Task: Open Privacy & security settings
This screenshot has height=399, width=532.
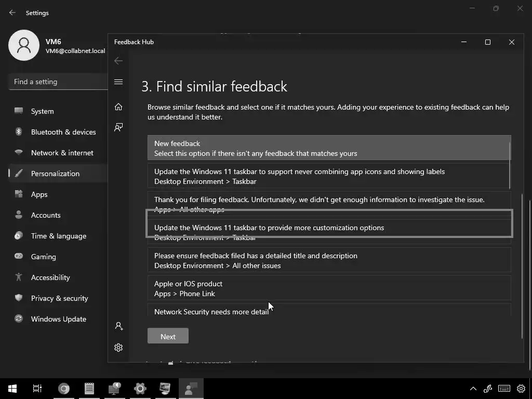Action: (58, 298)
